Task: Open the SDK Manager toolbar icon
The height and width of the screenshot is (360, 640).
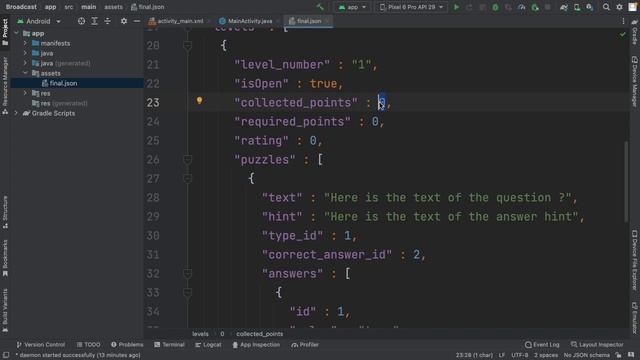Action: (x=590, y=7)
